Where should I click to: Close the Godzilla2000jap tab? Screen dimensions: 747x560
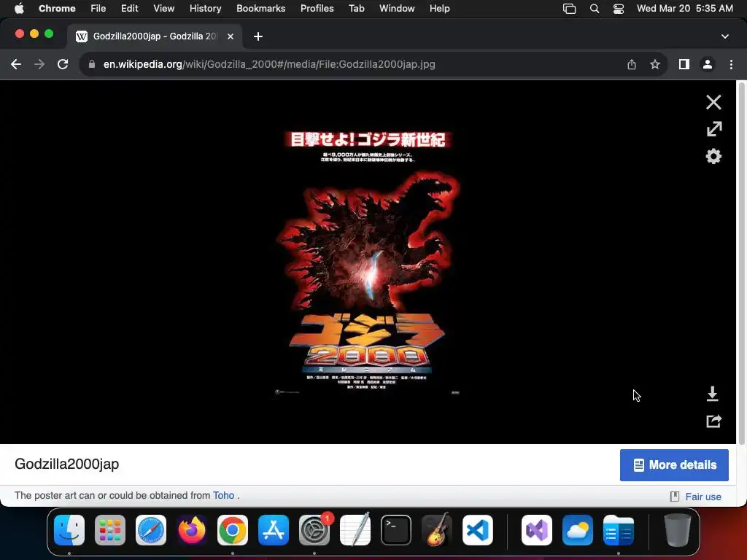[x=230, y=36]
